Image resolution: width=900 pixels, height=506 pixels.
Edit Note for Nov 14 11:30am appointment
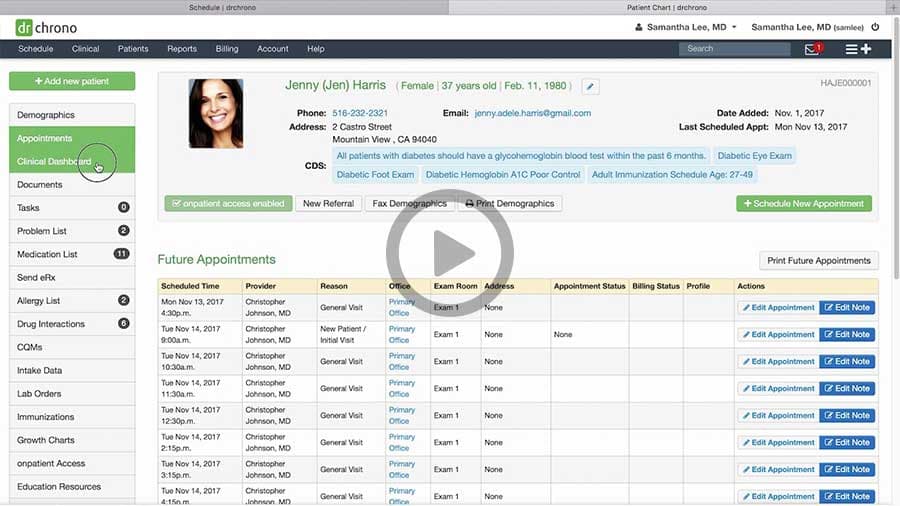point(847,388)
